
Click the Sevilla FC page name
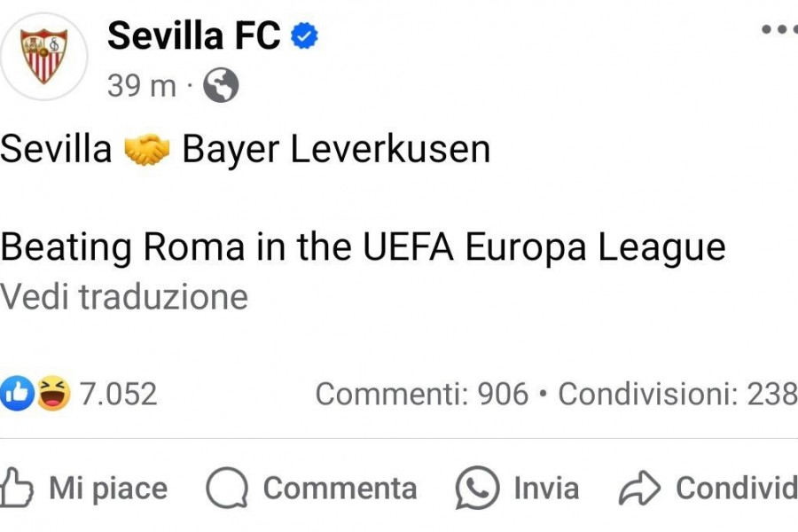194,35
